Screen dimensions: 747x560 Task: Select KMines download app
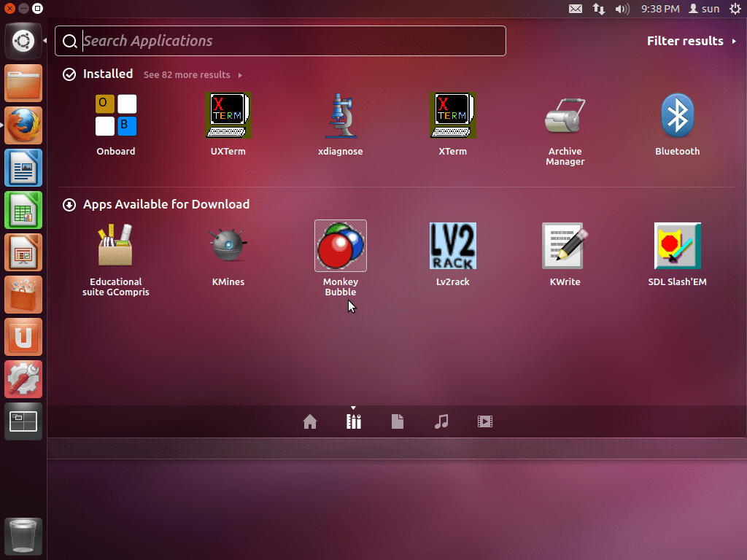click(x=228, y=246)
